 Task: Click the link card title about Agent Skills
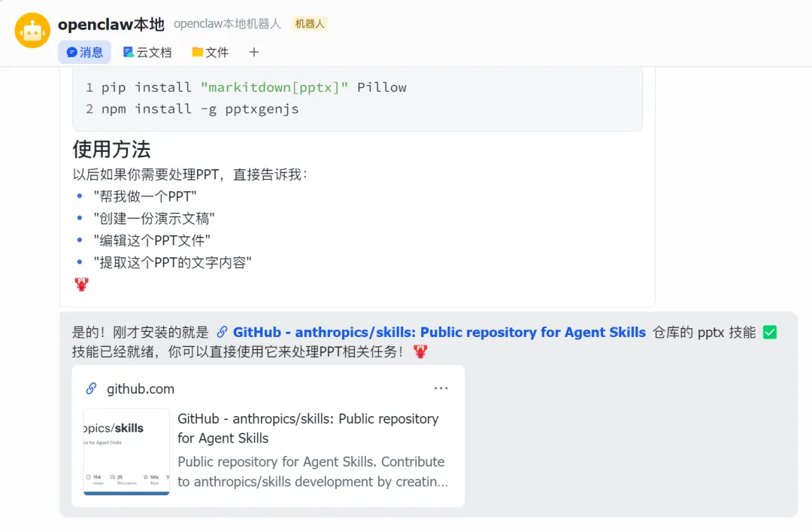click(x=308, y=428)
